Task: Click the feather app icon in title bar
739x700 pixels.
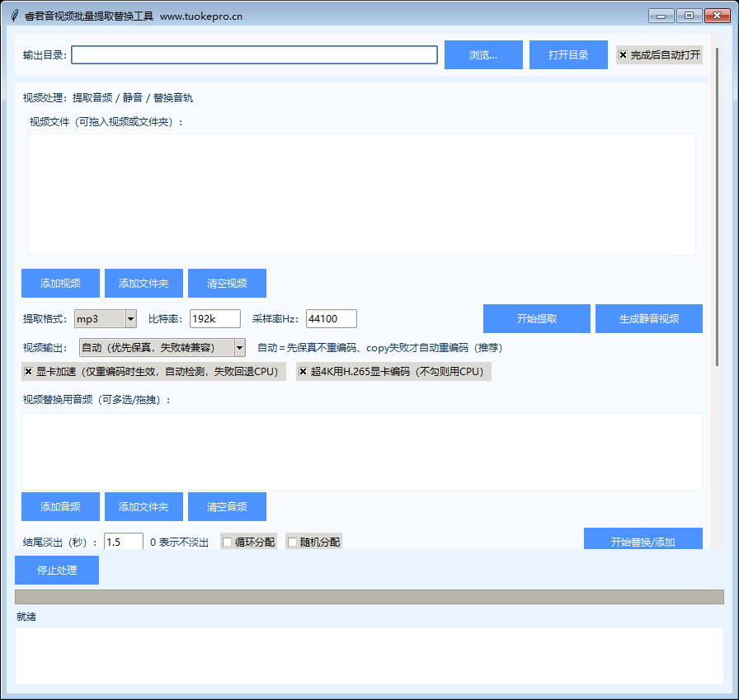Action: pyautogui.click(x=15, y=16)
